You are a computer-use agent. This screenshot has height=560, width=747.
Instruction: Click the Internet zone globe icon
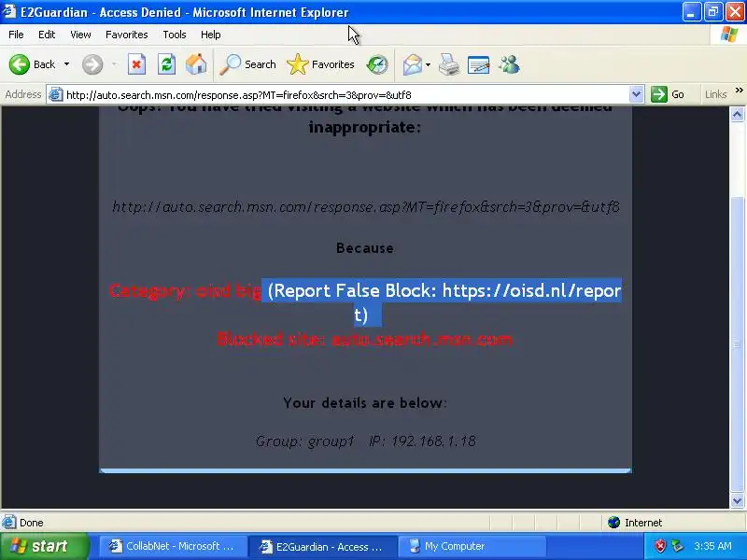tap(614, 523)
